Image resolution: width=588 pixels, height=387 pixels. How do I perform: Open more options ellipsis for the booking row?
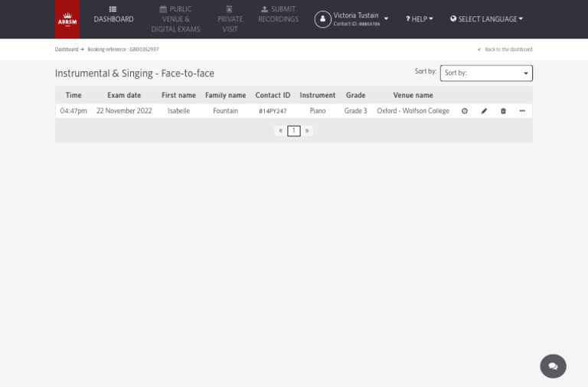pyautogui.click(x=522, y=110)
